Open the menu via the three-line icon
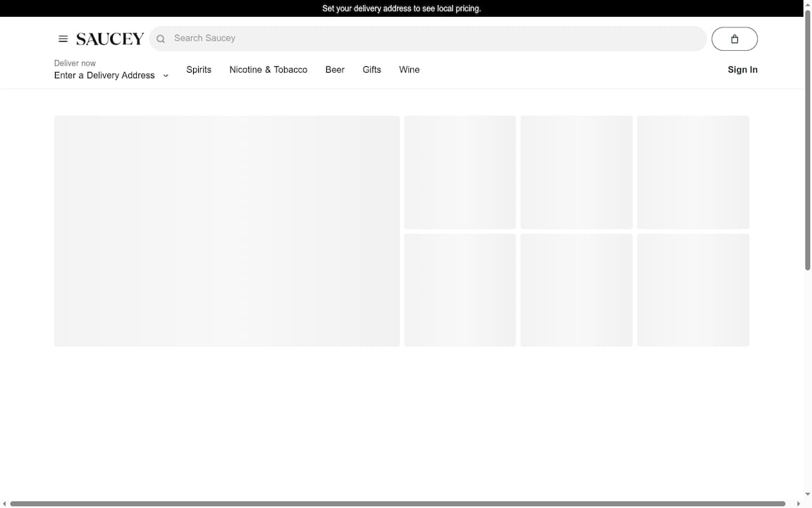 point(63,39)
